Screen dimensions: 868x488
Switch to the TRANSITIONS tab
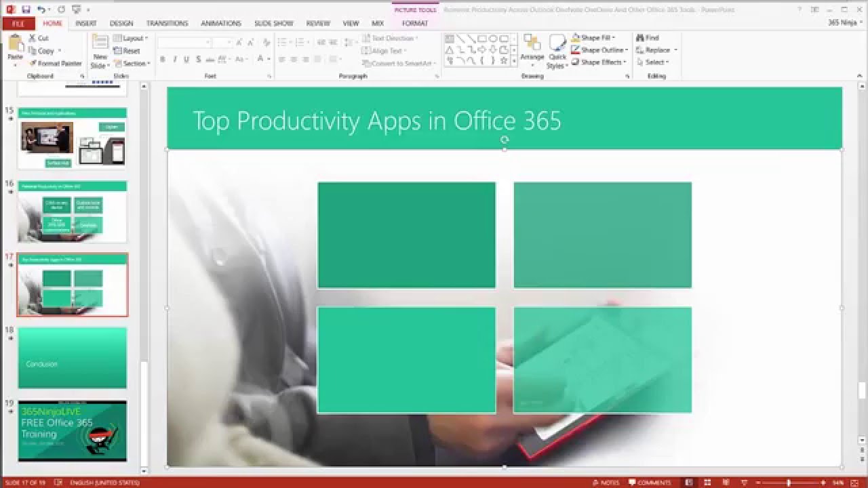[x=167, y=24]
